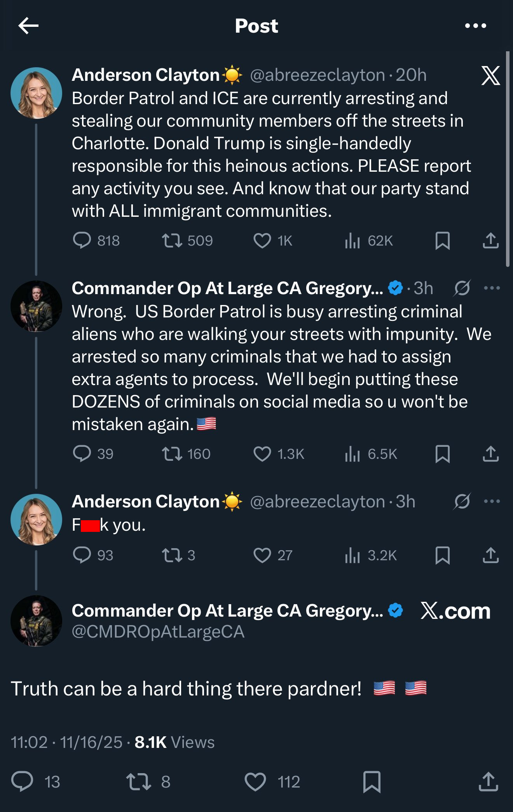The width and height of the screenshot is (513, 812).
Task: Open the @abreezeclayton handle in first post
Action: tap(317, 75)
